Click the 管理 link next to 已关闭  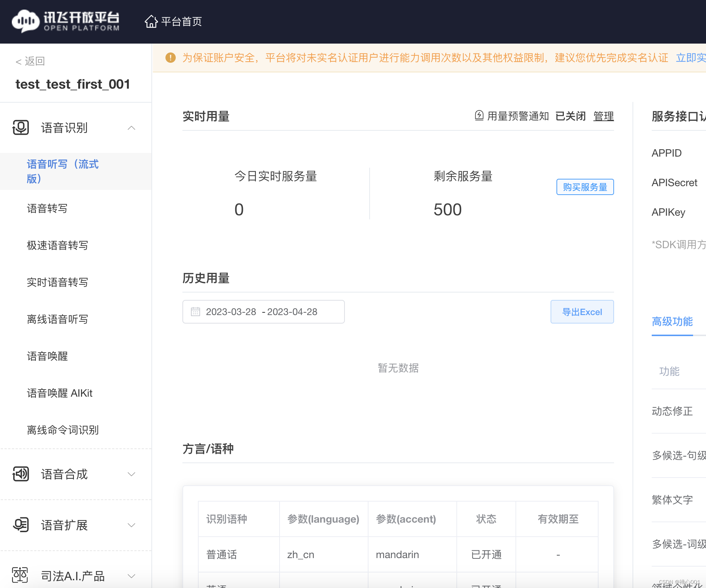point(604,116)
